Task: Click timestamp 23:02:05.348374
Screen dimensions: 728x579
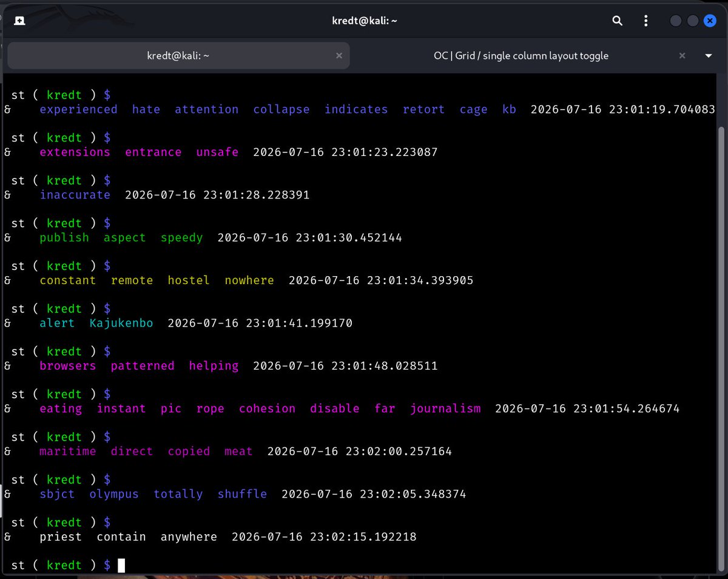Action: point(413,494)
